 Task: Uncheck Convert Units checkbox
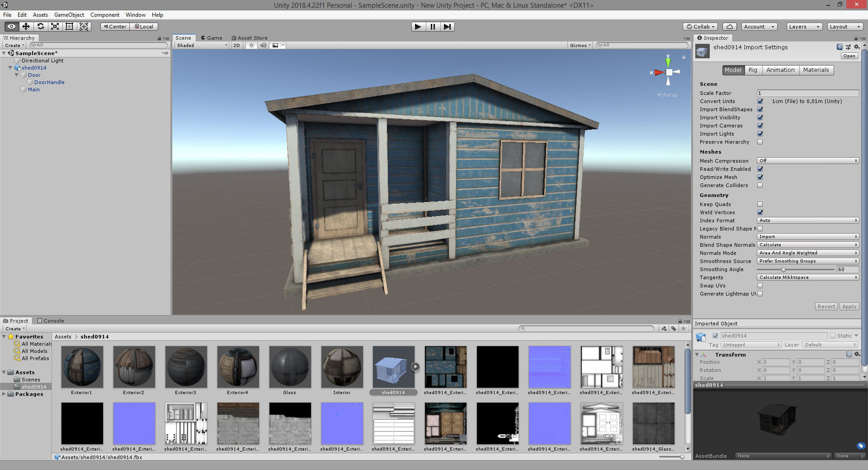tap(760, 101)
